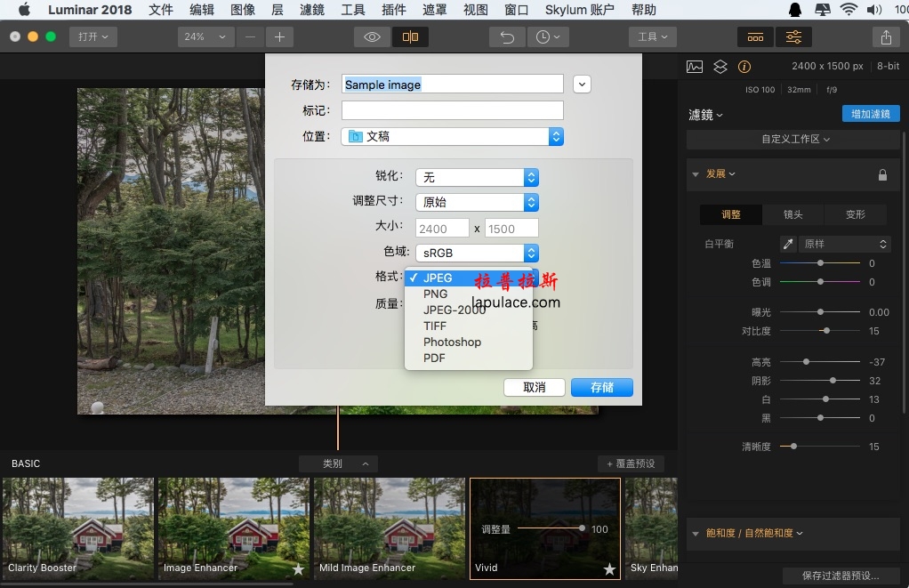Open the 工具 toolbar dropdown

pyautogui.click(x=653, y=37)
